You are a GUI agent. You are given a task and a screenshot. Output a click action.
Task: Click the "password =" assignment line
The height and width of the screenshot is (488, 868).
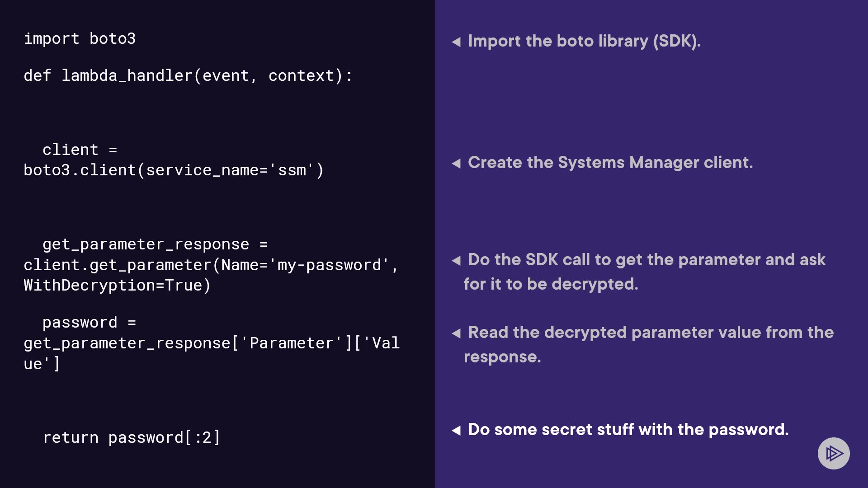click(x=89, y=323)
